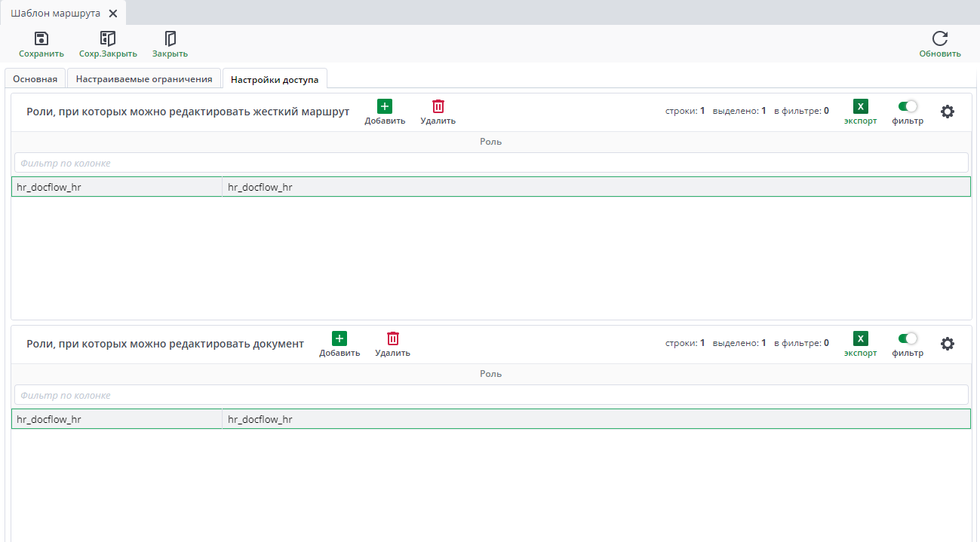
Task: Refresh the form using Обновить icon
Action: click(939, 38)
